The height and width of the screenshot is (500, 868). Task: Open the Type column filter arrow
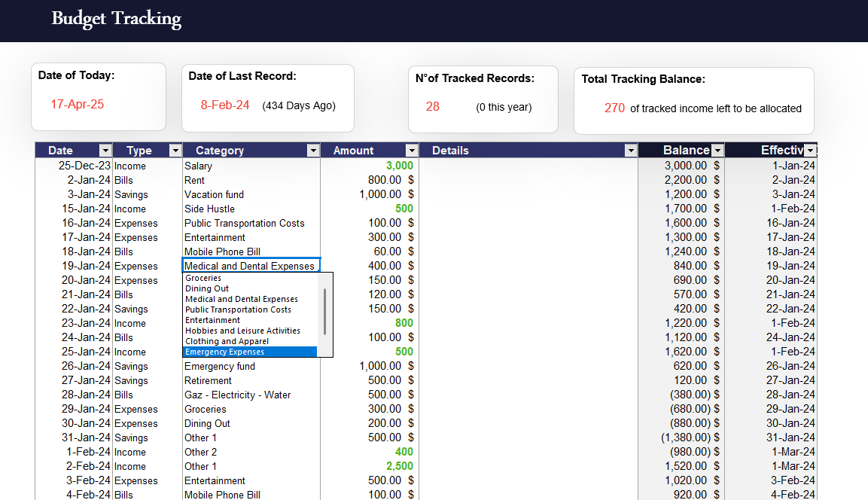pos(175,151)
